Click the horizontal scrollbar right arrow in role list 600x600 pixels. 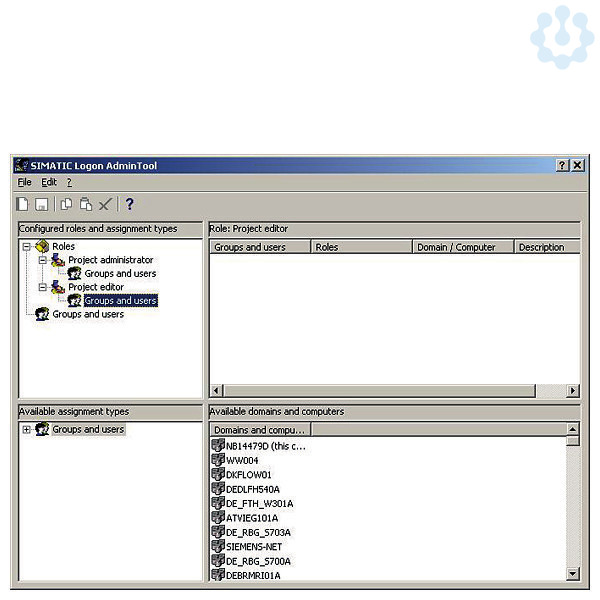point(573,391)
